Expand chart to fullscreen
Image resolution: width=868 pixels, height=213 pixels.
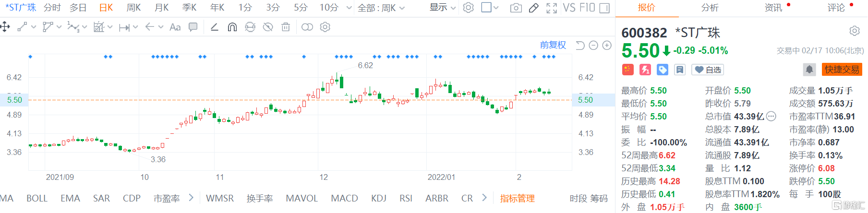coord(552,8)
